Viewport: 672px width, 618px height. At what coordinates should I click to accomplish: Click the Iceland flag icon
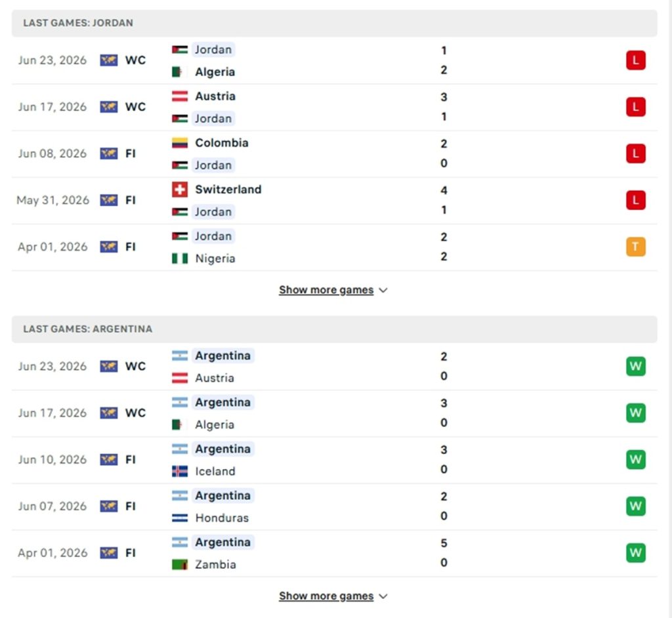point(180,471)
